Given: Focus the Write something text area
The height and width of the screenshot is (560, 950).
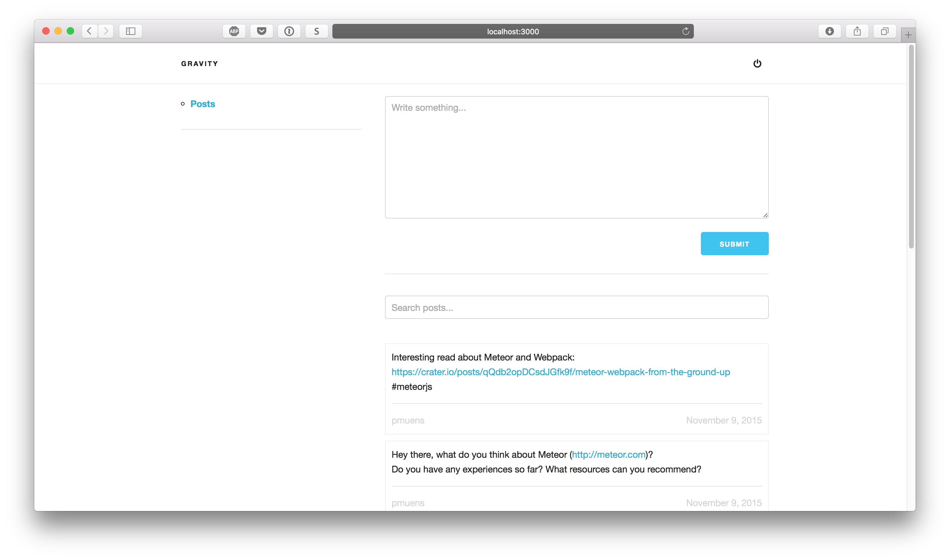Looking at the screenshot, I should click(x=576, y=157).
